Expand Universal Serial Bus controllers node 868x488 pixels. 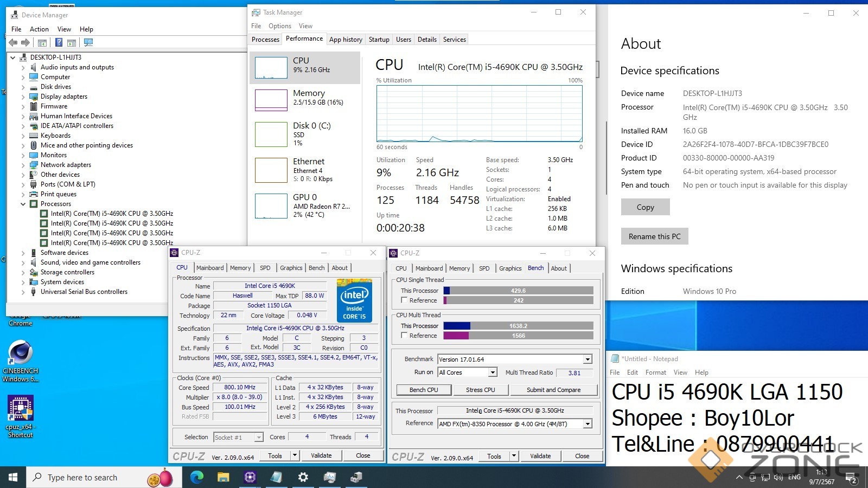coord(23,292)
